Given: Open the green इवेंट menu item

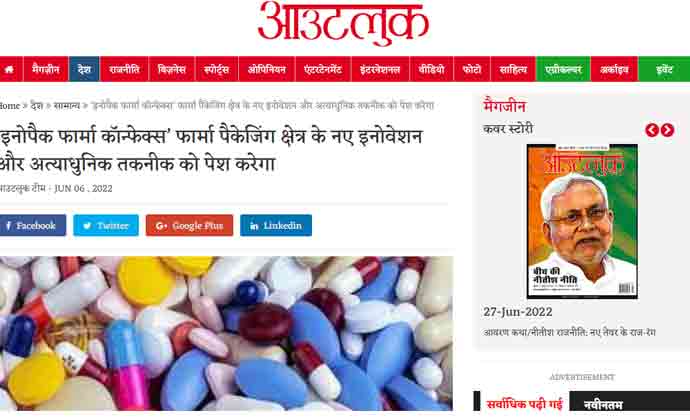Looking at the screenshot, I should pyautogui.click(x=664, y=69).
